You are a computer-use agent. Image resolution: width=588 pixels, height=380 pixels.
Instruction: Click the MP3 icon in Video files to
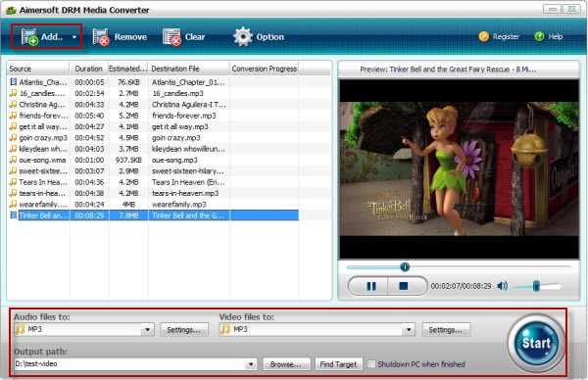pyautogui.click(x=225, y=329)
